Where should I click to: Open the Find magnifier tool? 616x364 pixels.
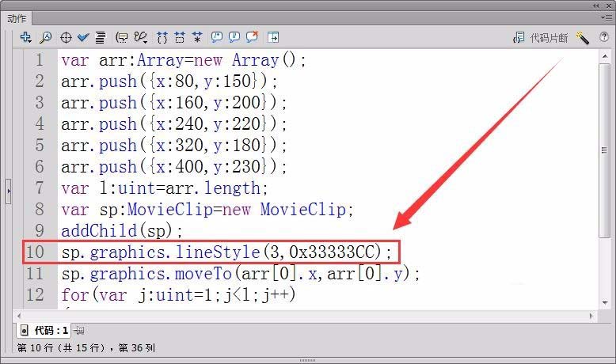46,37
